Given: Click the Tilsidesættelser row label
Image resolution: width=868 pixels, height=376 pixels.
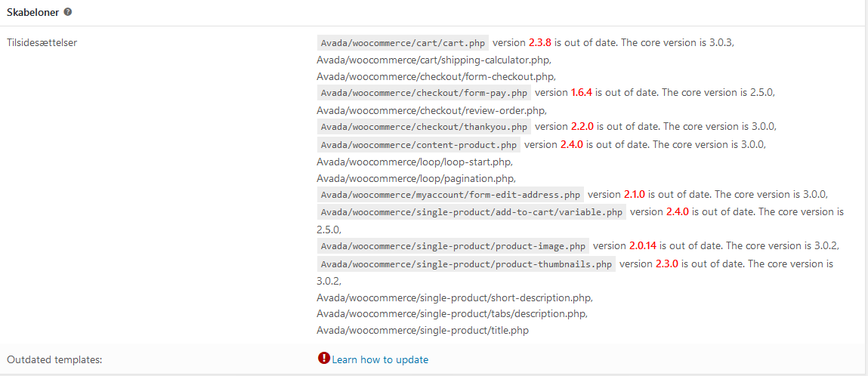Looking at the screenshot, I should (42, 42).
